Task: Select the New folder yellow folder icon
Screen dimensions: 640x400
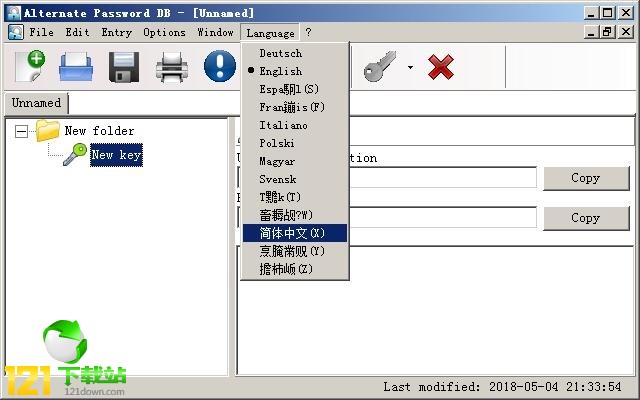Action: [x=48, y=131]
